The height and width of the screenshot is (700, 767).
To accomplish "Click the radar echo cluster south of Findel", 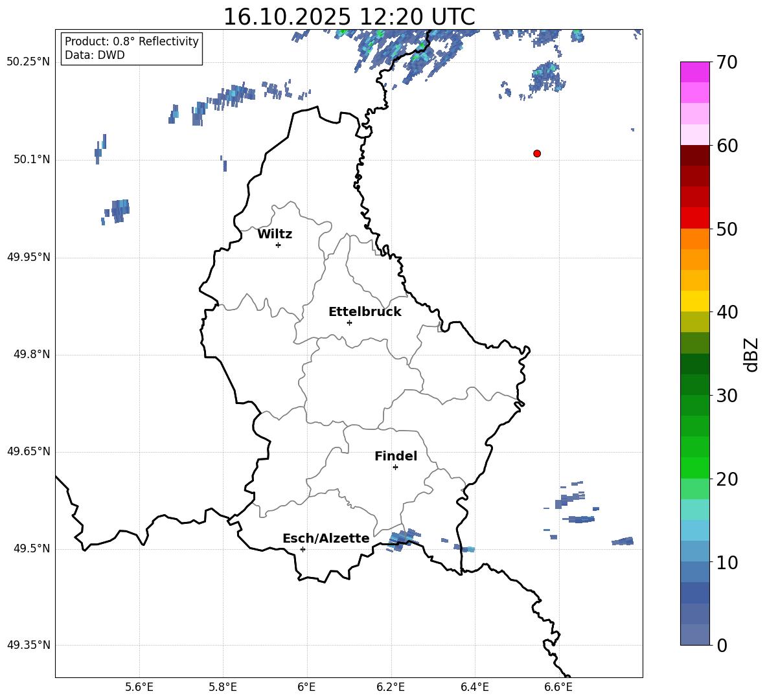I will point(403,539).
